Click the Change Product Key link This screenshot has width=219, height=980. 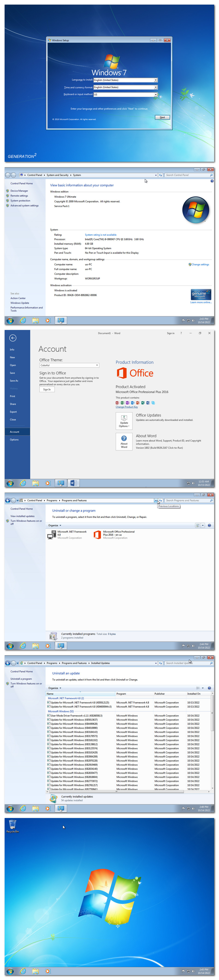pos(127,407)
